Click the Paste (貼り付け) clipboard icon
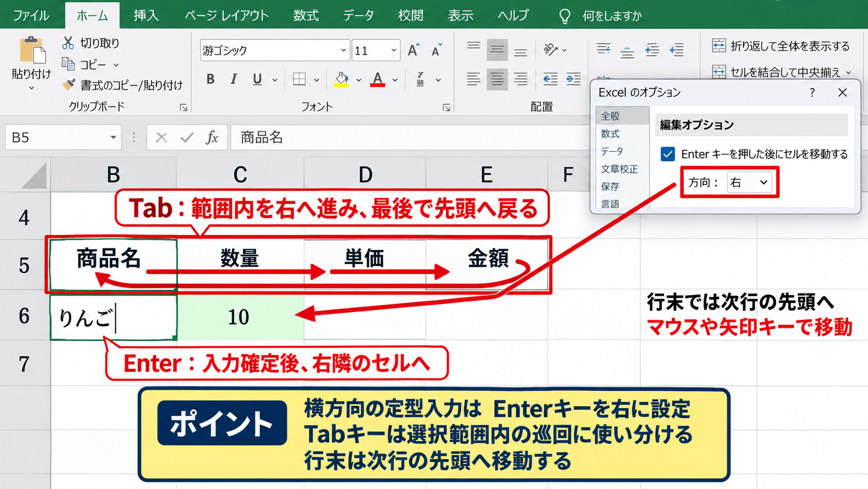This screenshot has height=489, width=868. coord(32,50)
